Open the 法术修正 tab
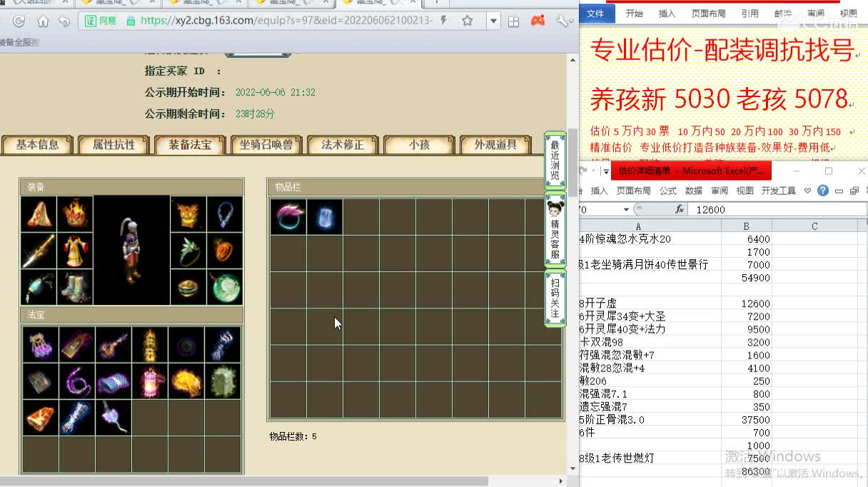This screenshot has height=487, width=868. pyautogui.click(x=343, y=144)
